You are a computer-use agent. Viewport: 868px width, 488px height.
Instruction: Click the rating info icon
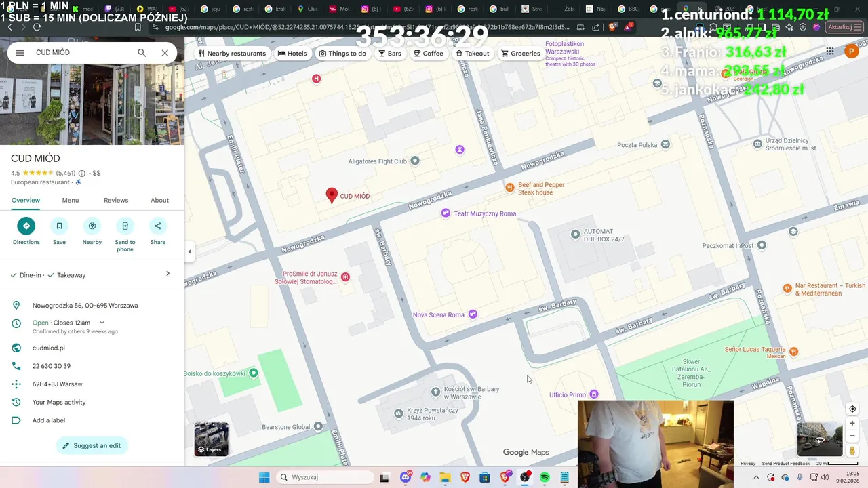[82, 174]
